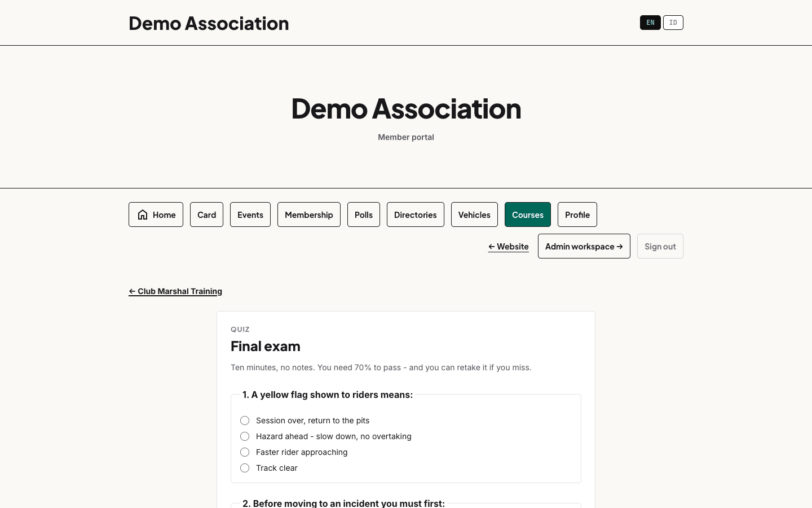The image size is (812, 508).
Task: Click the 'QUIZ' label above Final exam
Action: pos(240,329)
